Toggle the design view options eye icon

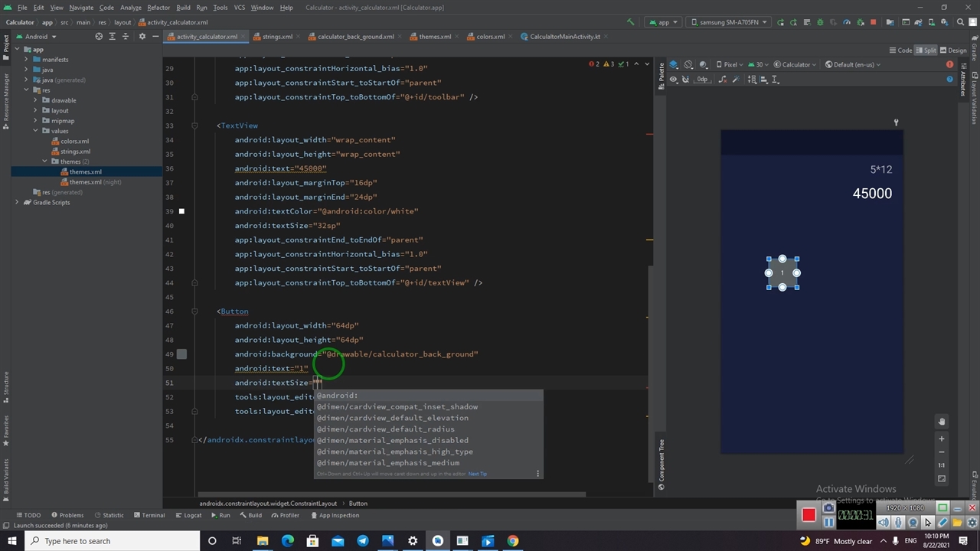tap(674, 80)
